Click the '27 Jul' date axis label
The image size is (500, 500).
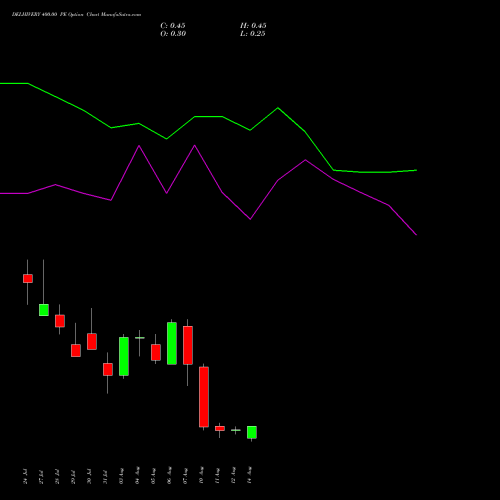tap(42, 476)
